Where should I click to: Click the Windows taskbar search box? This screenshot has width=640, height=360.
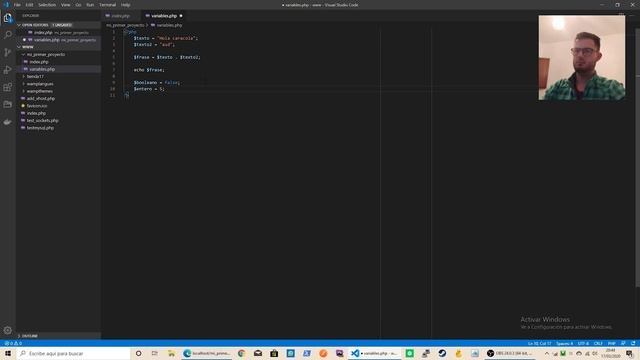point(73,353)
